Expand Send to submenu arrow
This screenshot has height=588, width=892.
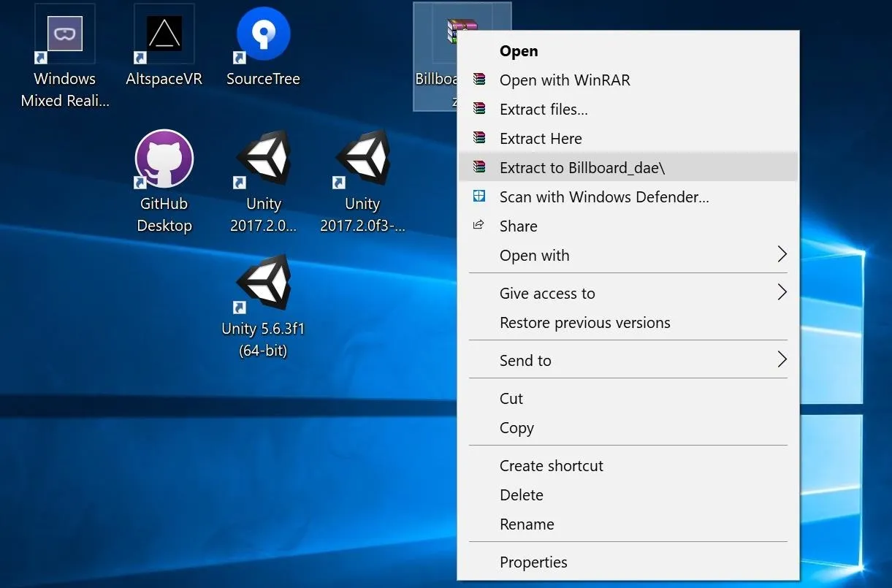click(x=782, y=360)
